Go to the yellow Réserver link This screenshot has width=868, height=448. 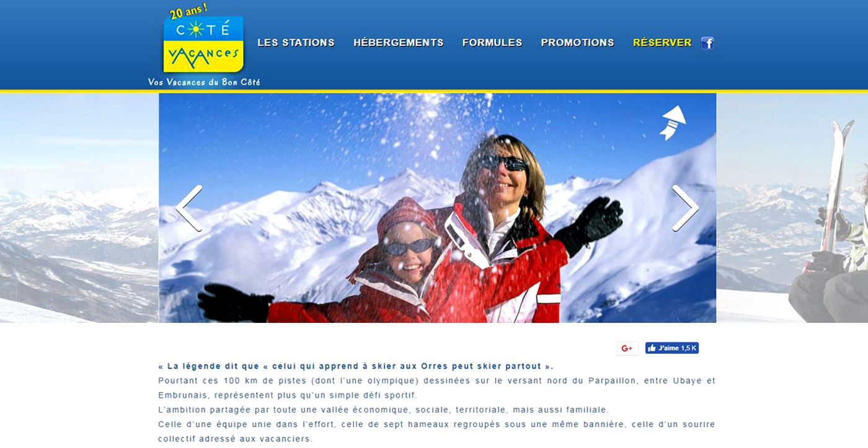(x=662, y=43)
